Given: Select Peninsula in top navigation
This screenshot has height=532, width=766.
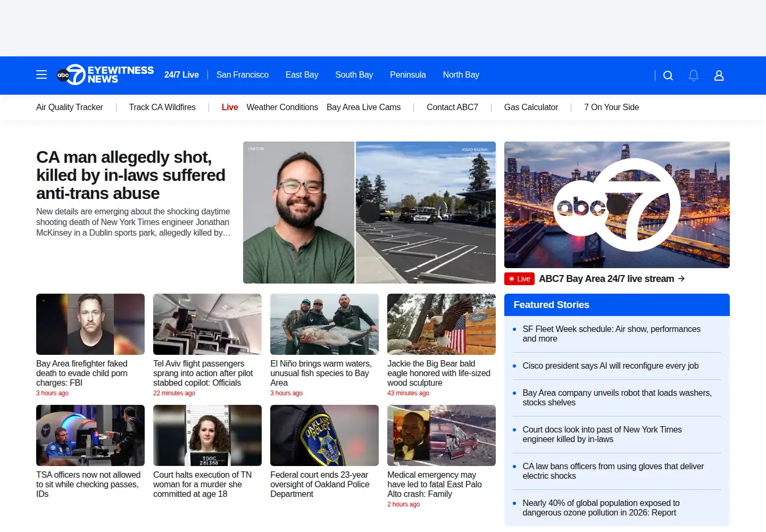Looking at the screenshot, I should (408, 75).
